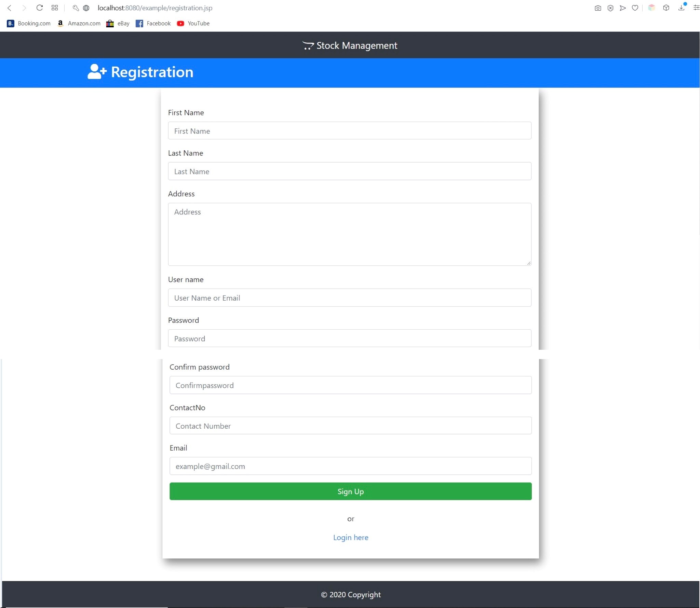Click the user-plus icon next to Registration
Image resolution: width=700 pixels, height=608 pixels.
[96, 72]
